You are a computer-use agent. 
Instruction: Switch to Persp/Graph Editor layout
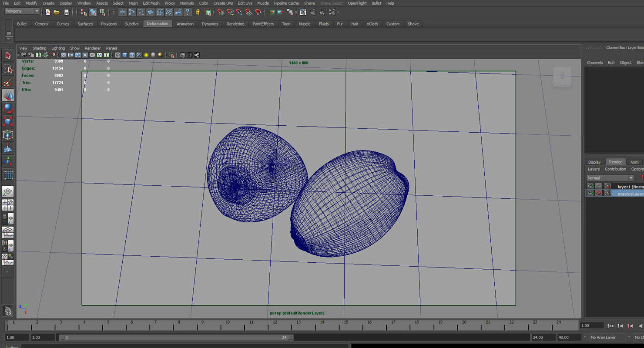pyautogui.click(x=8, y=232)
